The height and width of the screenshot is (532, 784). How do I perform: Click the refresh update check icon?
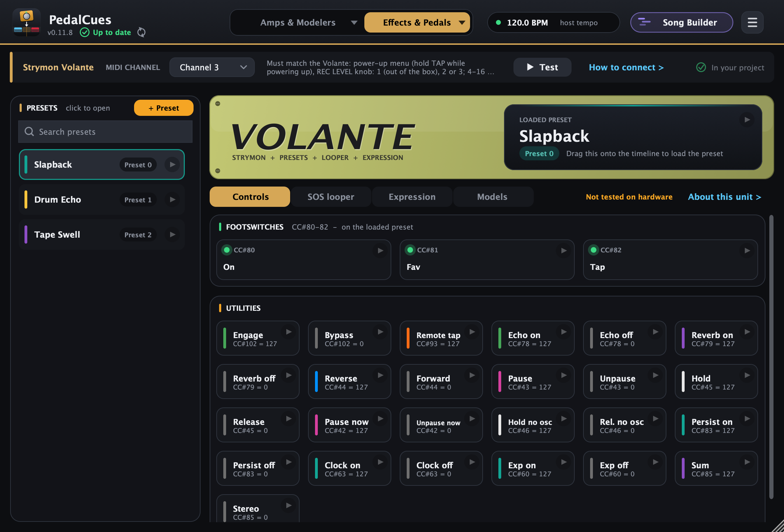click(x=141, y=32)
